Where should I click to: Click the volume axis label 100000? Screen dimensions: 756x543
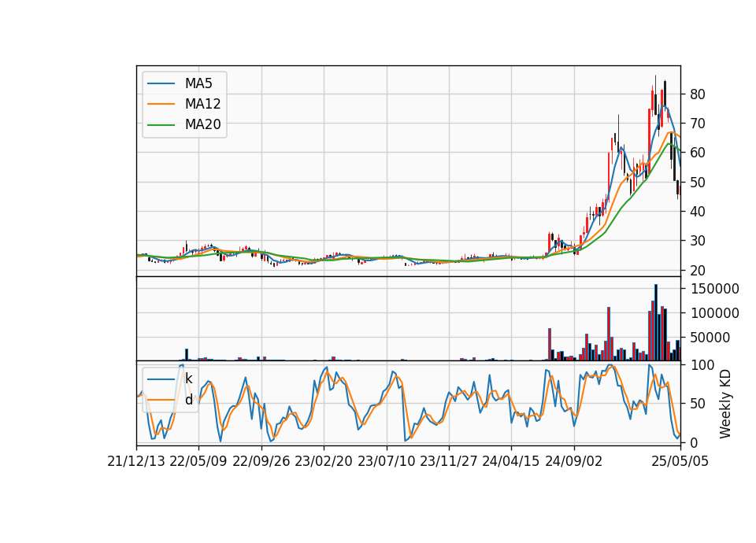click(x=715, y=313)
